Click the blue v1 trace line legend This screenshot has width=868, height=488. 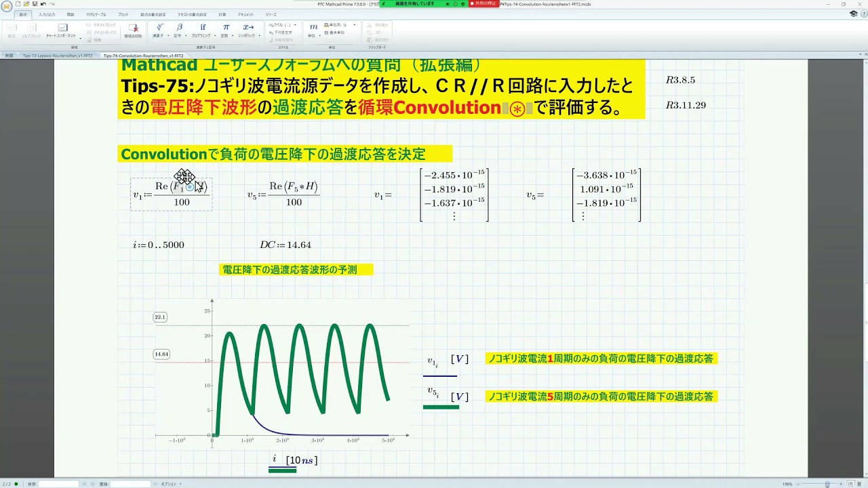point(440,375)
